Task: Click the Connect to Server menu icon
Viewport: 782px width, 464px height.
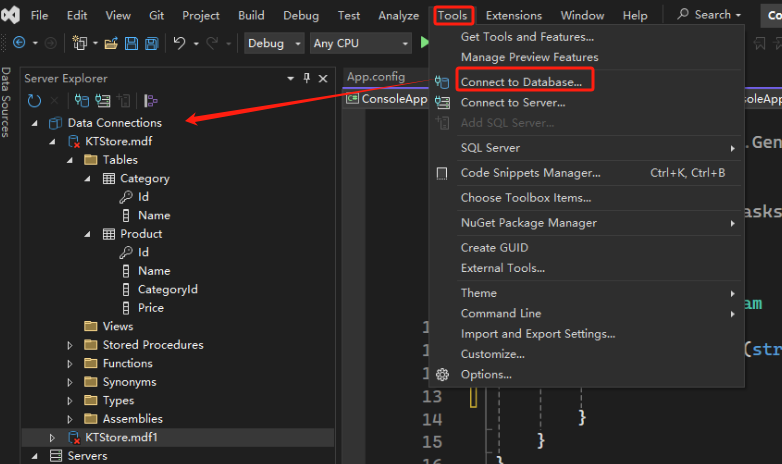Action: pos(442,102)
